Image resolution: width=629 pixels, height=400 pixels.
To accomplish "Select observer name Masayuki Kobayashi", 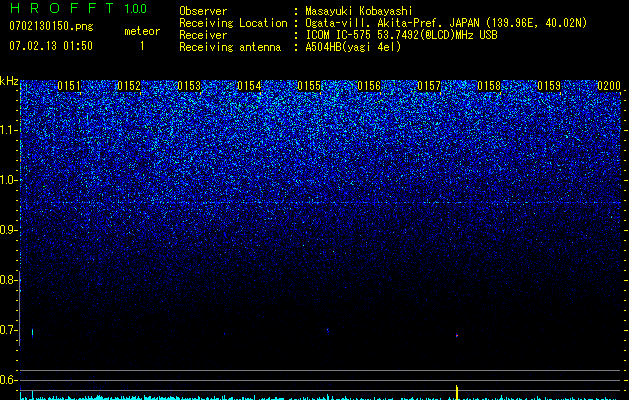I will (359, 11).
